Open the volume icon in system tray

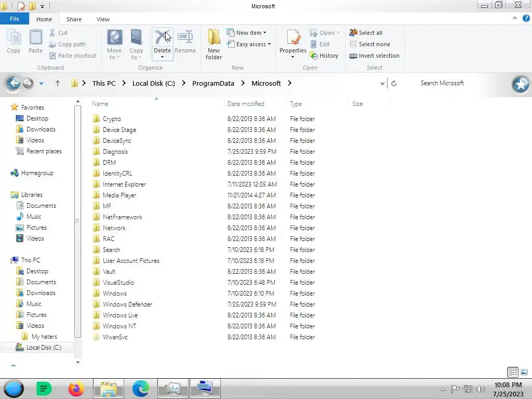pos(481,389)
